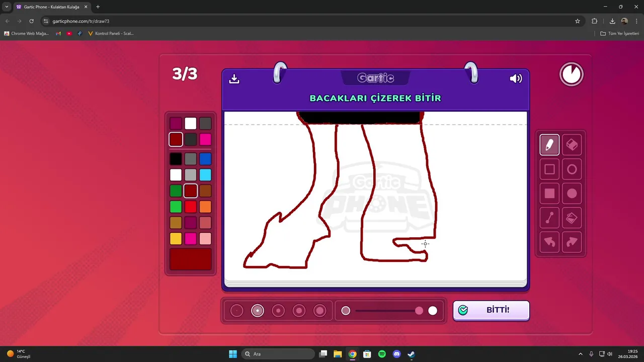Image resolution: width=644 pixels, height=362 pixels.
Task: Set opacity to minimum with small dot
Action: pyautogui.click(x=346, y=311)
